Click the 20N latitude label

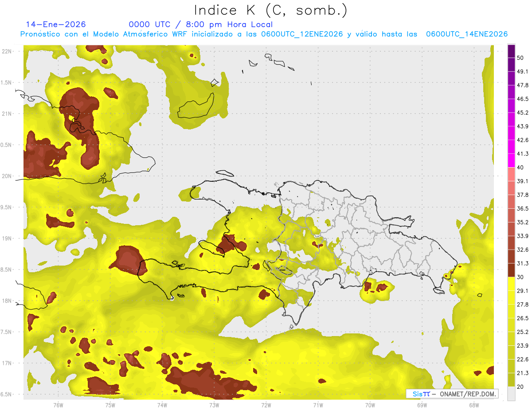[7, 176]
